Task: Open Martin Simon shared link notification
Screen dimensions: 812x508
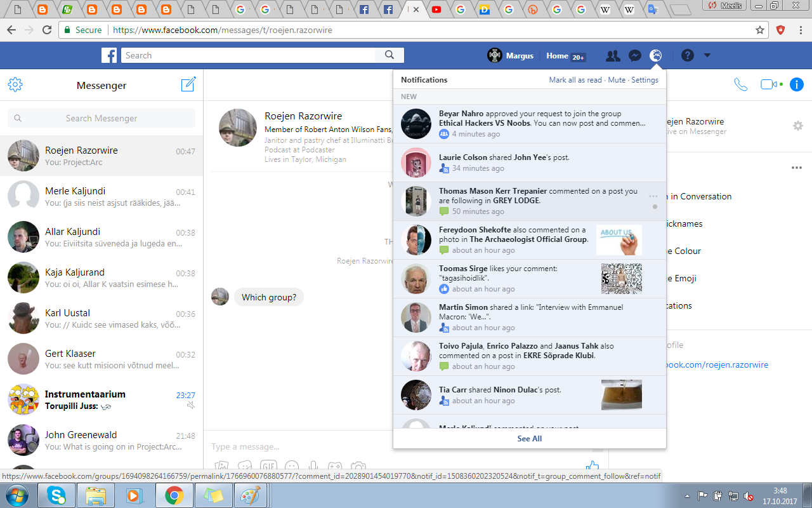Action: tap(530, 317)
